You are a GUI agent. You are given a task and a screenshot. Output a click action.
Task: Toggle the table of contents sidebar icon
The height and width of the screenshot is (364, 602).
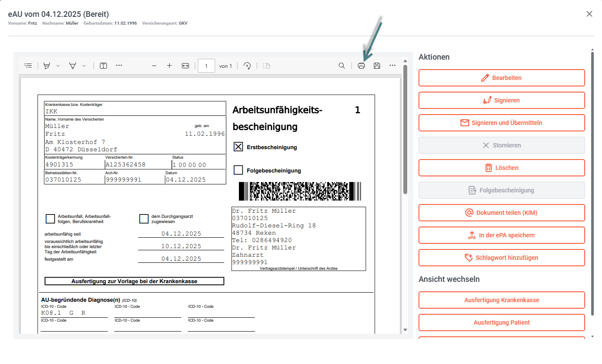coord(28,66)
